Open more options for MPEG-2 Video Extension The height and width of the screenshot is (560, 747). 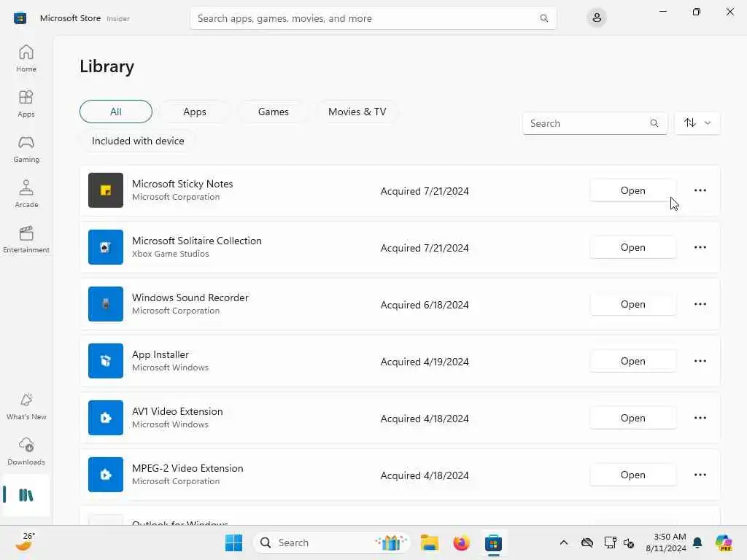pyautogui.click(x=700, y=475)
